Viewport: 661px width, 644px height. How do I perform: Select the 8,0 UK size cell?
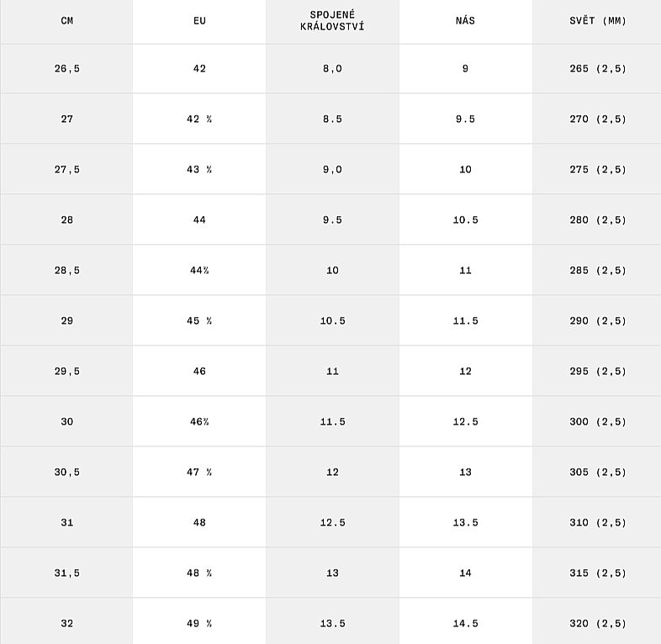(332, 69)
